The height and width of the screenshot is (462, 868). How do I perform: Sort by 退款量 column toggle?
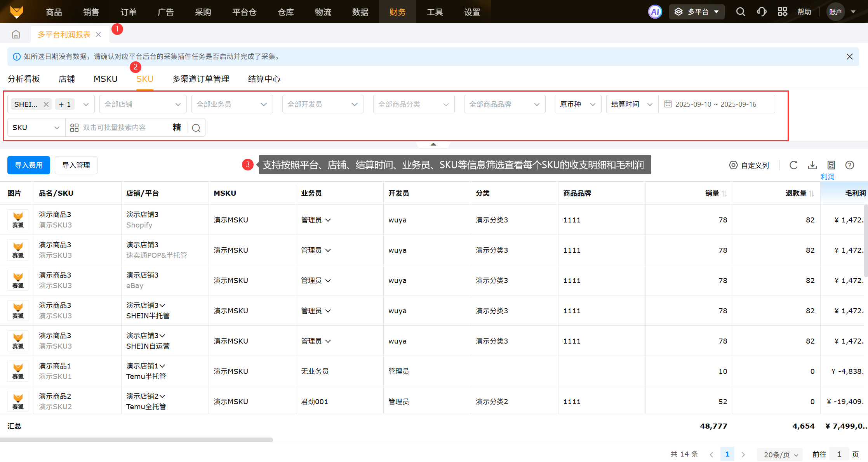click(812, 193)
